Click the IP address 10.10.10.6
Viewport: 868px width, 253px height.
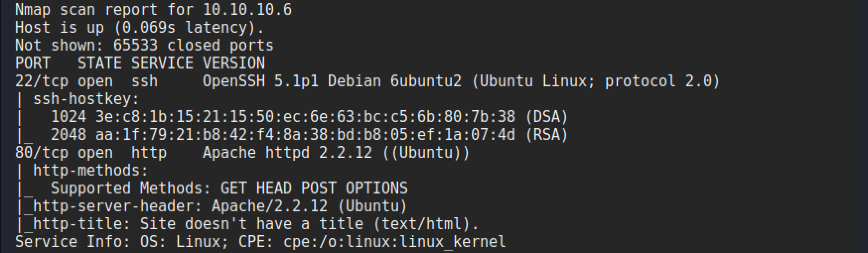(x=247, y=9)
